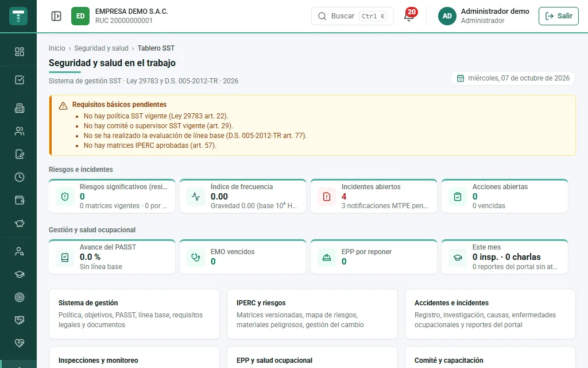
Task: Click the red alert icon on Incidentes abiertos
Action: tap(327, 197)
